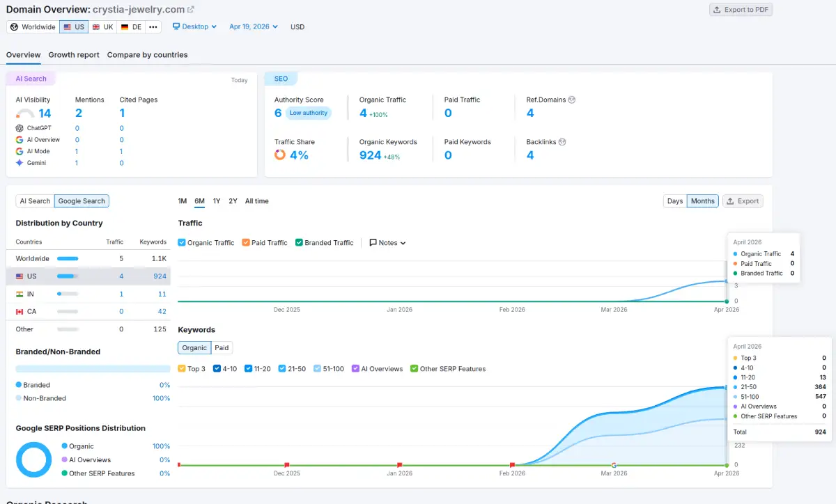Click the ChatGPT icon in AI Visibility
The width and height of the screenshot is (836, 504).
point(19,128)
